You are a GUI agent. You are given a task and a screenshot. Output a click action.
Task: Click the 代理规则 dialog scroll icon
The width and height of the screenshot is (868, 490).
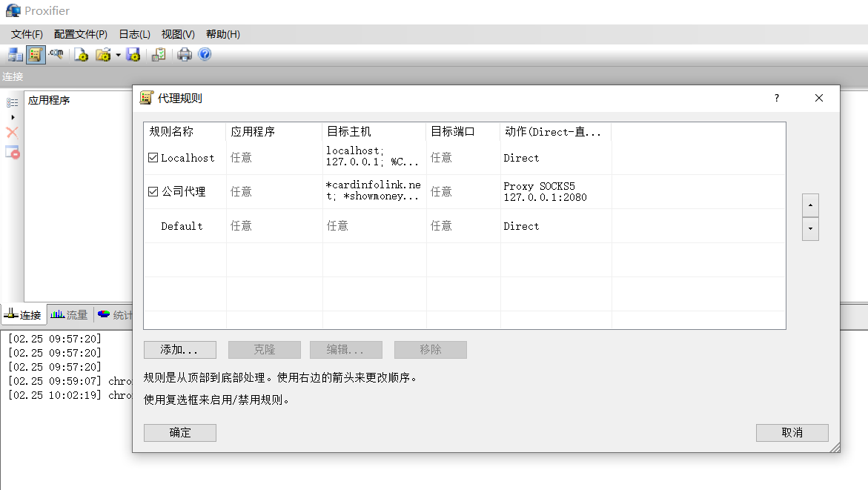[146, 98]
